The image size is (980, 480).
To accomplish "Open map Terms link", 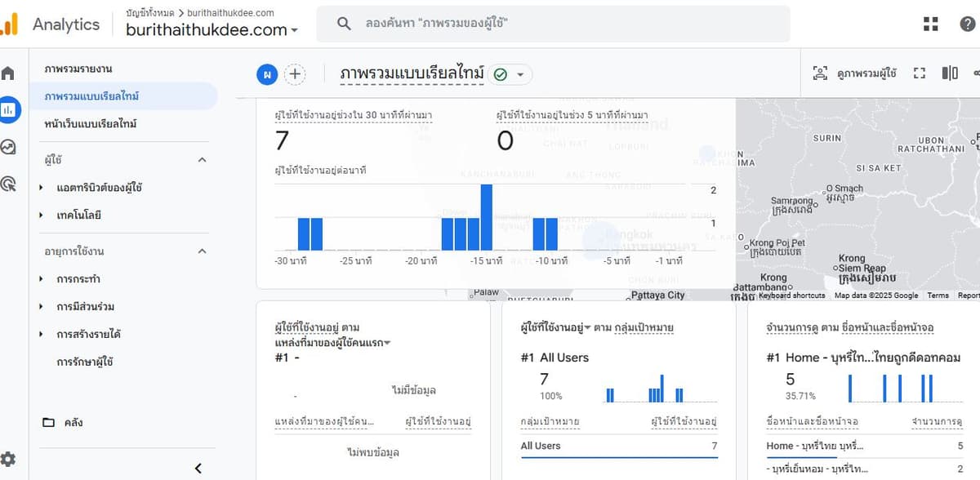I will click(x=938, y=296).
